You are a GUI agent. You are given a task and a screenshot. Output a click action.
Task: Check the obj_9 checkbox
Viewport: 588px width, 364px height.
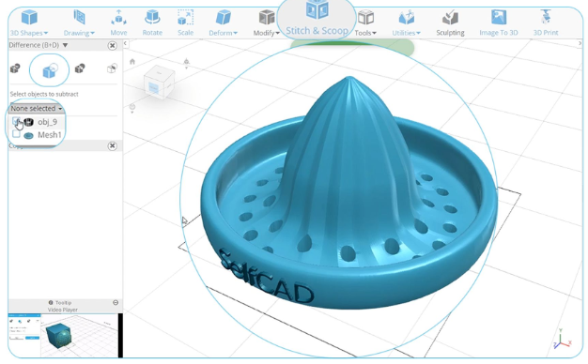pyautogui.click(x=16, y=121)
